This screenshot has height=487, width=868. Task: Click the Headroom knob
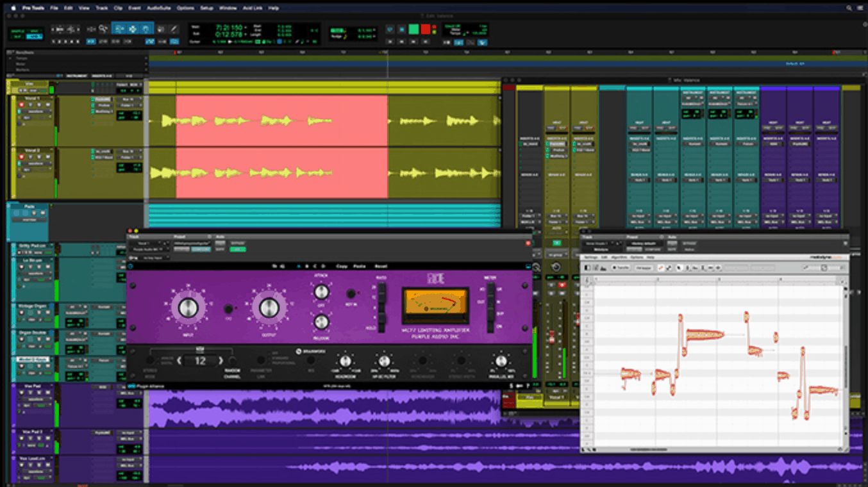click(x=346, y=360)
